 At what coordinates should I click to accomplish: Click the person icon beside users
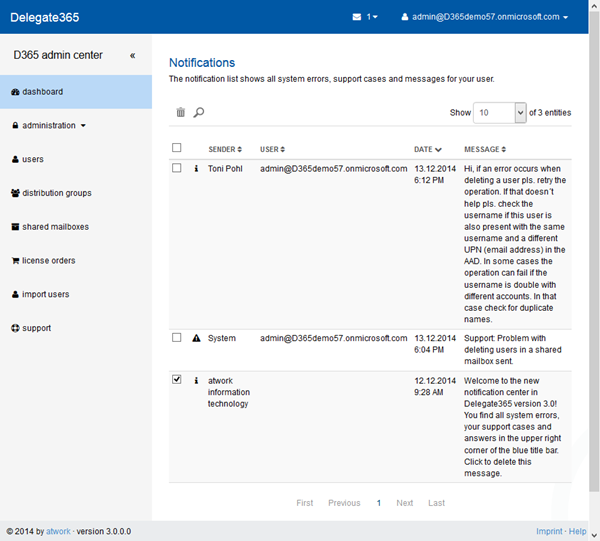click(15, 159)
